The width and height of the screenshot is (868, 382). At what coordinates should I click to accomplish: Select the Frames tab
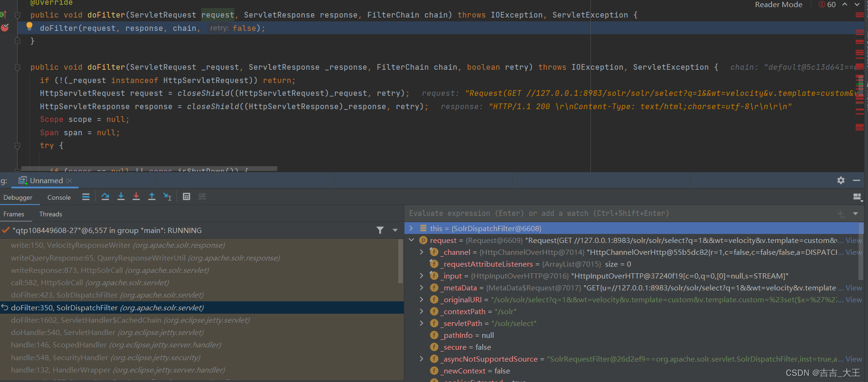click(14, 214)
